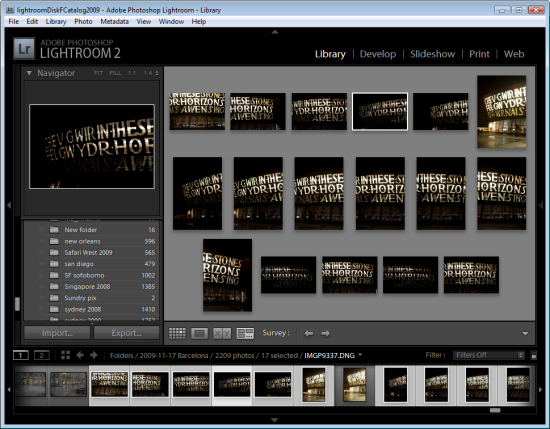Select the san diego folder
550x429 pixels.
coord(91,264)
